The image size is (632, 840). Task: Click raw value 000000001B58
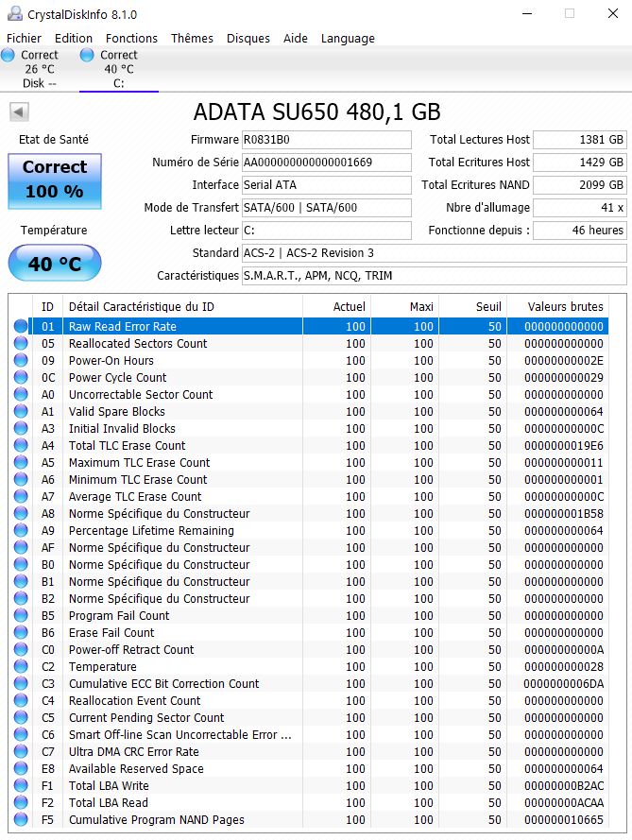coord(563,513)
